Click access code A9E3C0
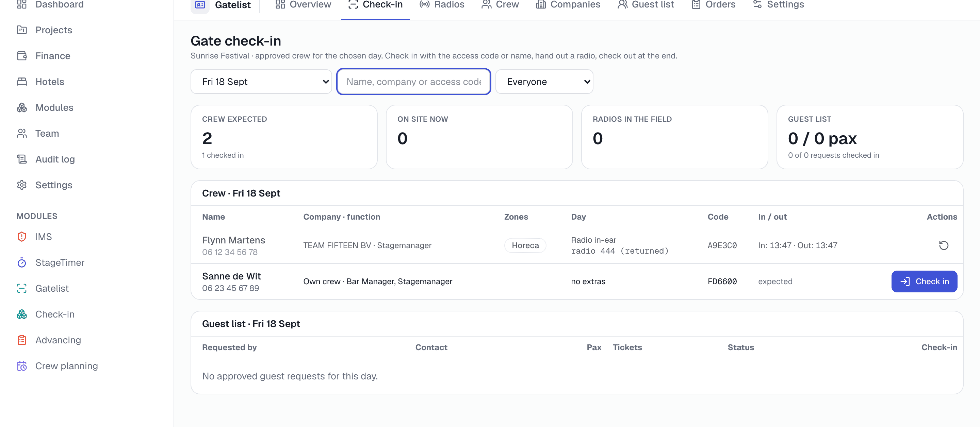Image resolution: width=980 pixels, height=427 pixels. (x=722, y=245)
